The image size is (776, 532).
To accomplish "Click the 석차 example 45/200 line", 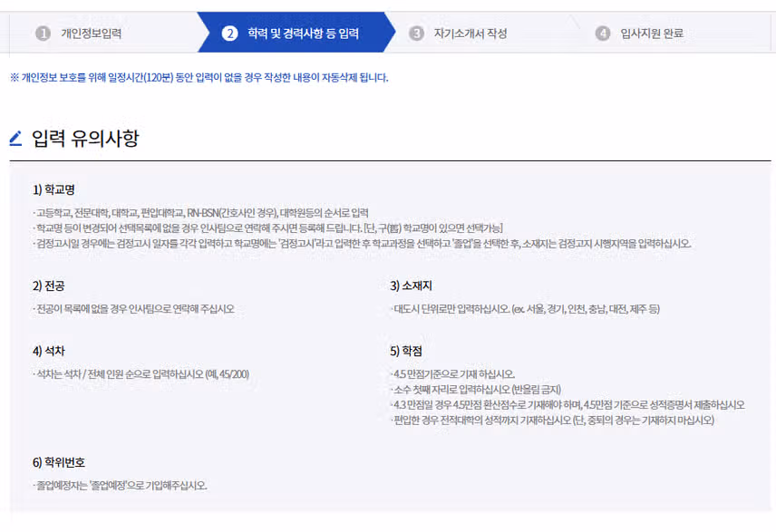I will 141,374.
